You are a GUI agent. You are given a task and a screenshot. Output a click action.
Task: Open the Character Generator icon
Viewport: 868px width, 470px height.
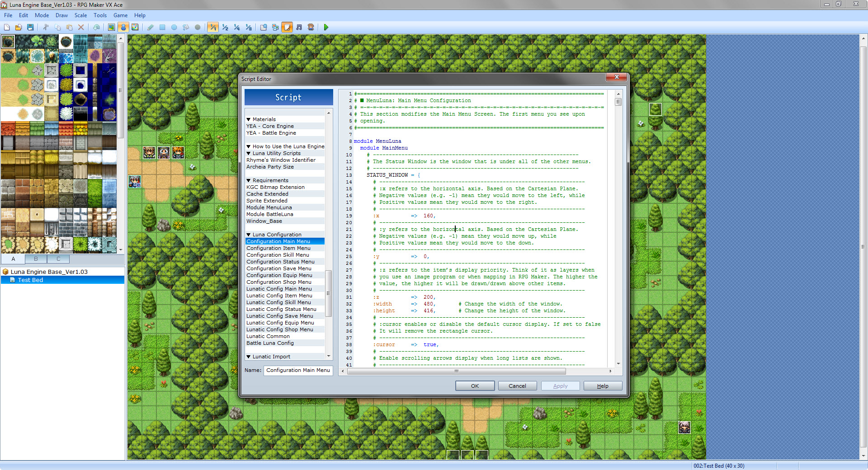tap(311, 27)
